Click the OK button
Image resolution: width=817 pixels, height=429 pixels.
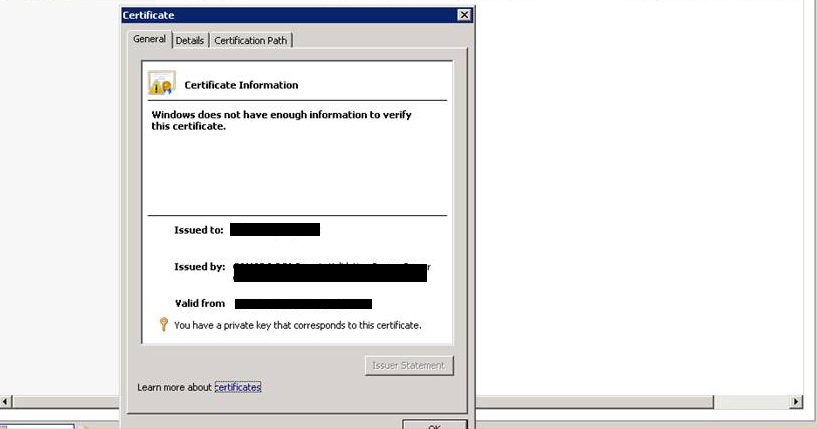[x=434, y=425]
